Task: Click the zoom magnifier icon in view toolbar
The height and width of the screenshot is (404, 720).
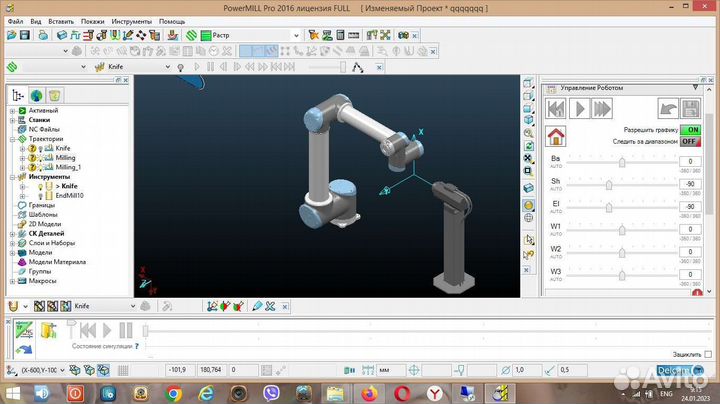Action: (529, 133)
